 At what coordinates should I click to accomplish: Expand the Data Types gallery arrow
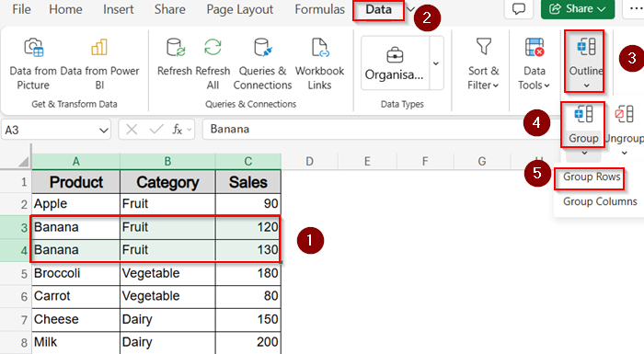point(436,63)
